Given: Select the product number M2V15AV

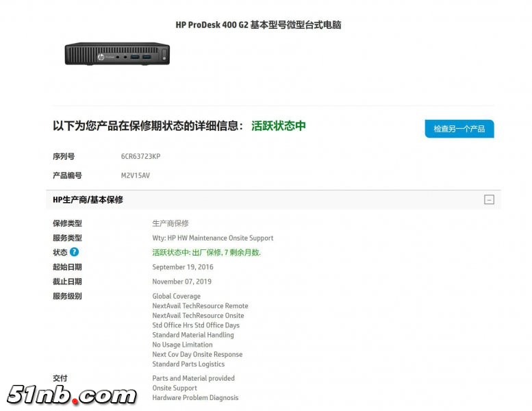Looking at the screenshot, I should (x=135, y=175).
